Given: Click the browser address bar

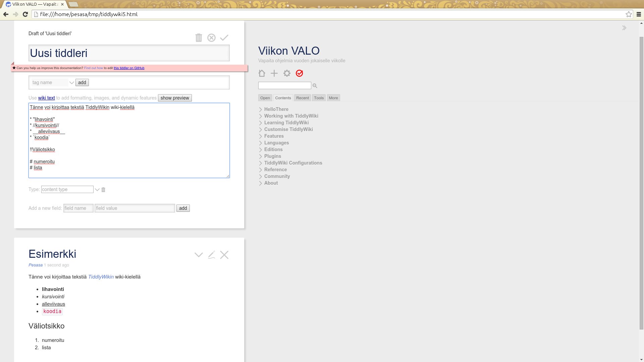Looking at the screenshot, I should point(328,14).
